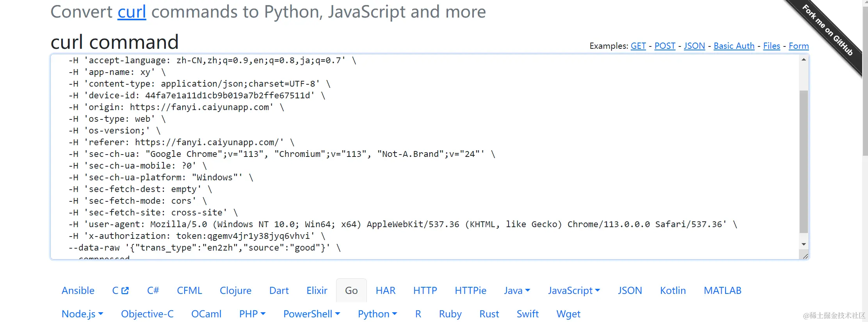The width and height of the screenshot is (868, 322).
Task: Select the Wget tab
Action: click(x=568, y=314)
